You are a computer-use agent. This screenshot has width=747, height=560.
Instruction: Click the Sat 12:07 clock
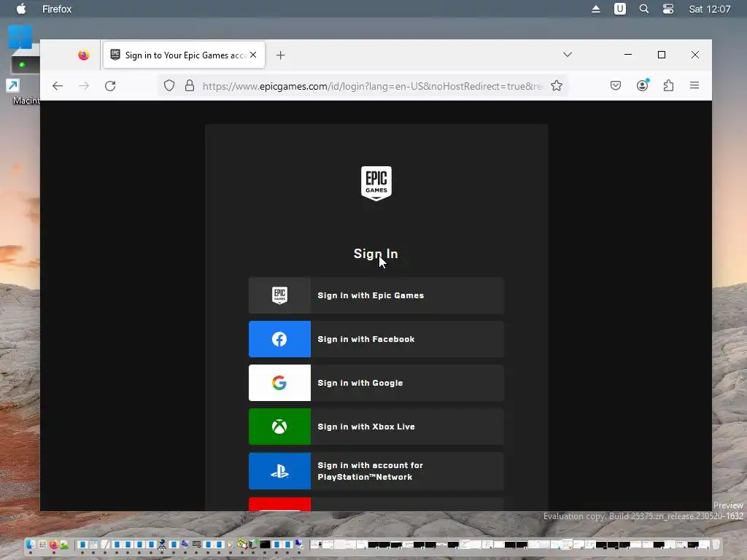709,9
